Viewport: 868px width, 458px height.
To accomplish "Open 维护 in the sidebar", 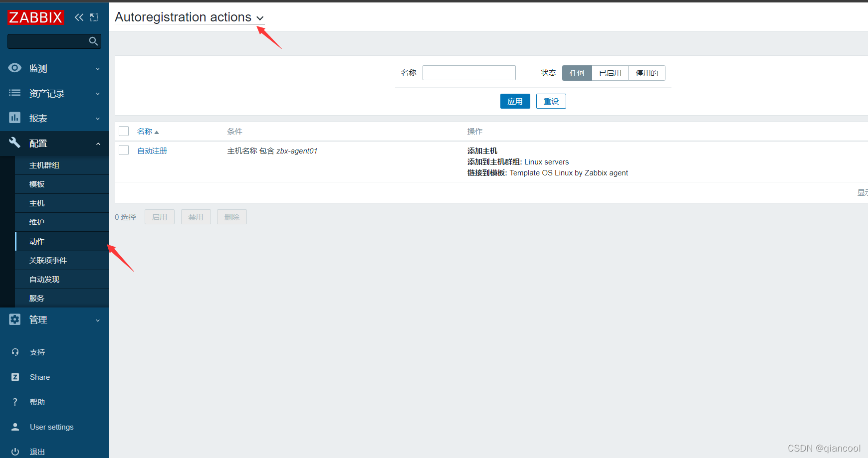I will [x=62, y=222].
